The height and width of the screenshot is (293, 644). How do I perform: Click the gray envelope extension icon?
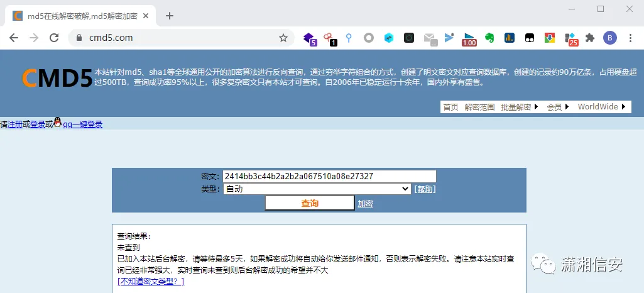click(430, 39)
